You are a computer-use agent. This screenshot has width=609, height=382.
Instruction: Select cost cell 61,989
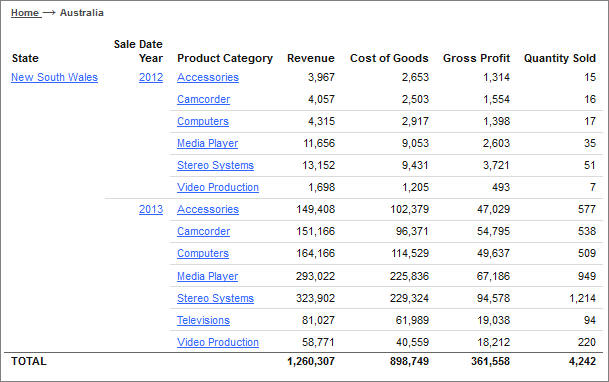pyautogui.click(x=412, y=320)
